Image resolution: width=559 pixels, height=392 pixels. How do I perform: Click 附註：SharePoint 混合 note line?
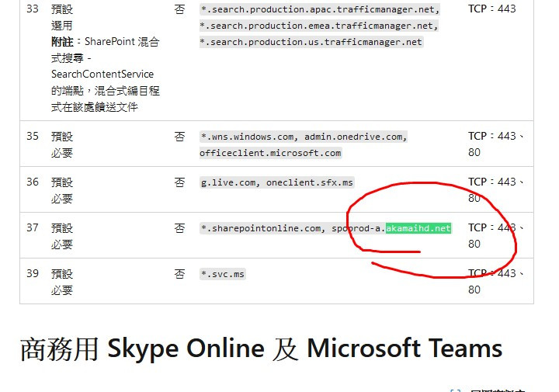pos(105,42)
